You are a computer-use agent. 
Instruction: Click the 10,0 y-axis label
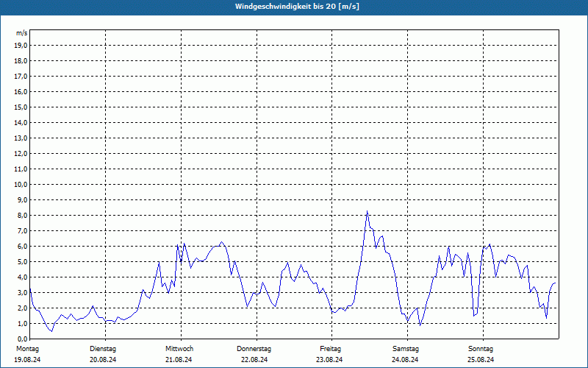[21, 185]
